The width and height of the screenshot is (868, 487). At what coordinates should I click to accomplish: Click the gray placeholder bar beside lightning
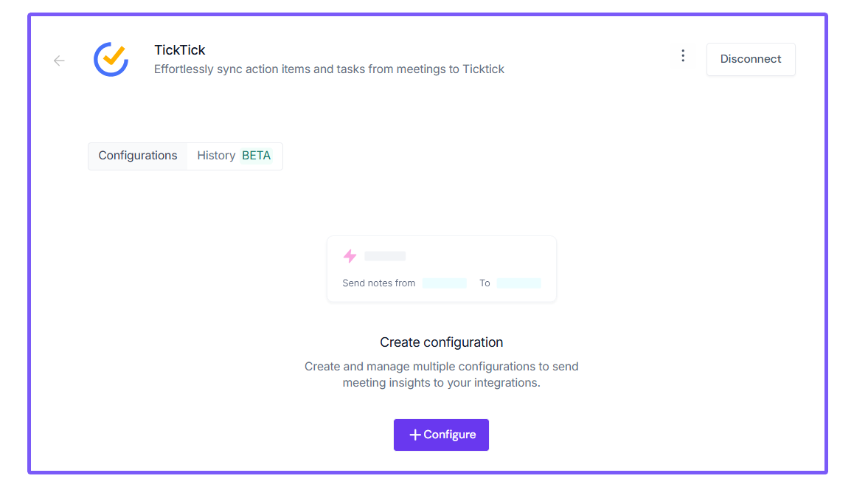coord(385,256)
